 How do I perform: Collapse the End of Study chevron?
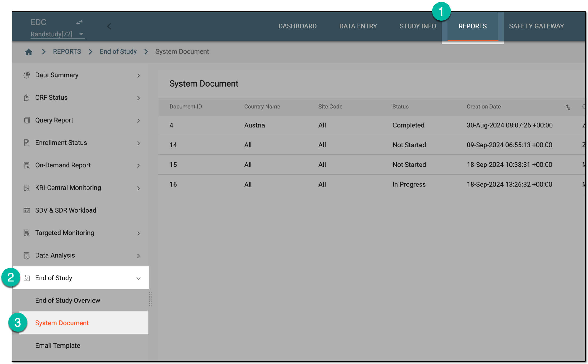[x=139, y=279]
